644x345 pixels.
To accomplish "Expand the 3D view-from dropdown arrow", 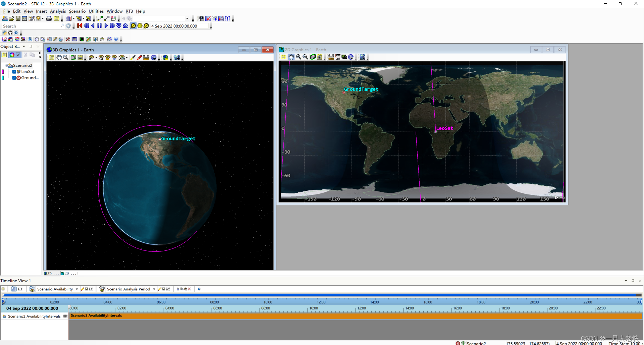I will point(96,58).
